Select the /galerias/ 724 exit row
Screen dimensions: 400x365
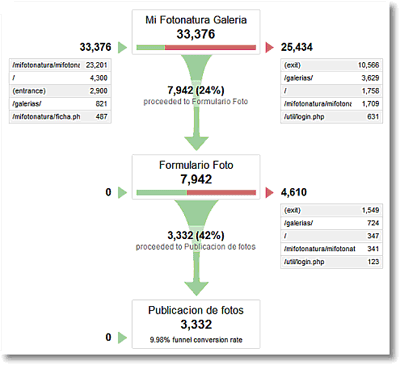click(331, 223)
